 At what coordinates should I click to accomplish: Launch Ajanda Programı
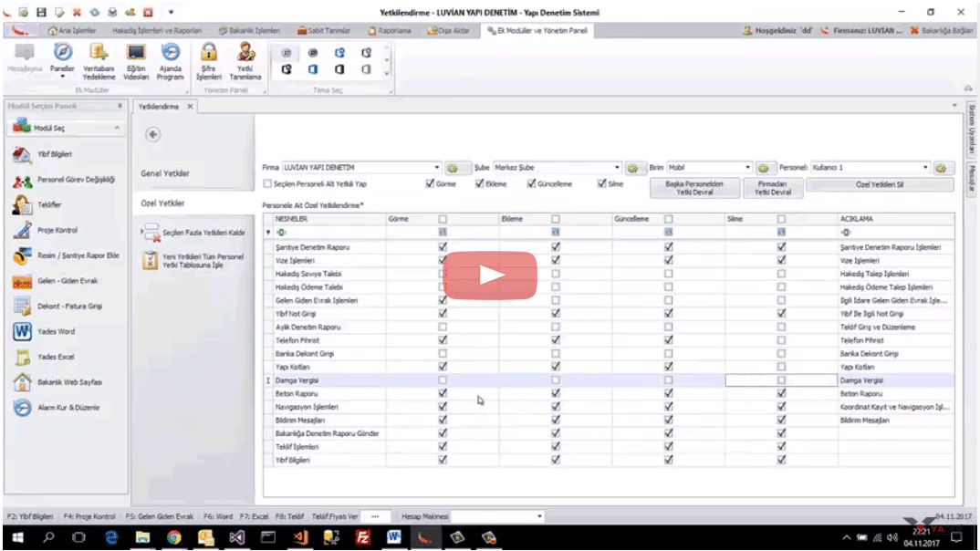[170, 61]
